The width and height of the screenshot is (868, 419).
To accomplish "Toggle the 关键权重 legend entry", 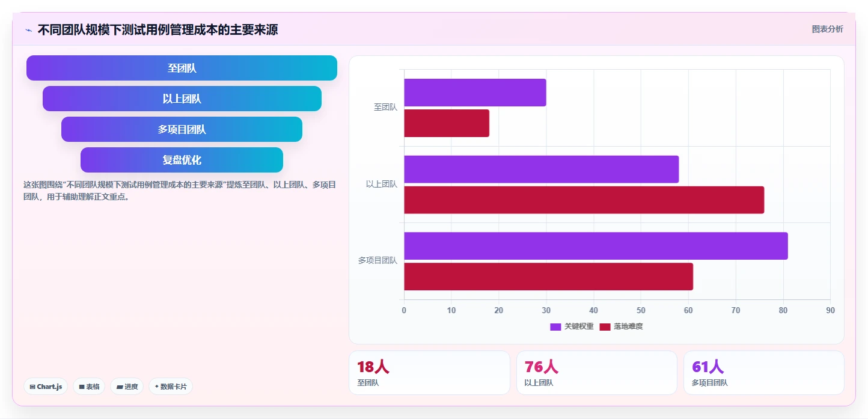I will 572,326.
